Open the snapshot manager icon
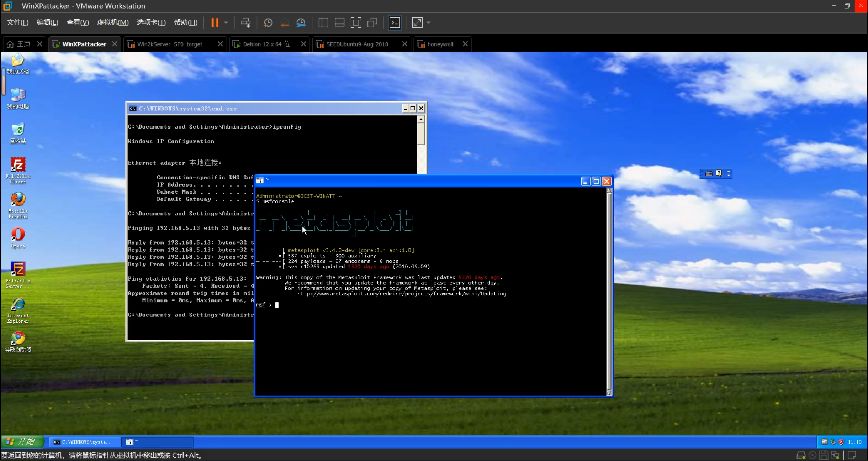 click(301, 23)
